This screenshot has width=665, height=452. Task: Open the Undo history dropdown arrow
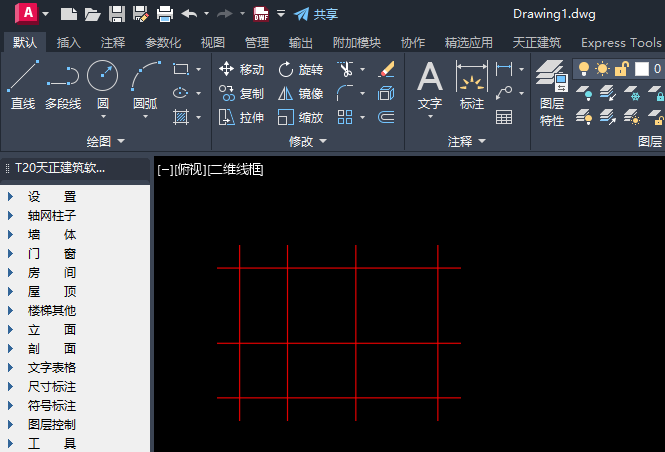point(207,14)
